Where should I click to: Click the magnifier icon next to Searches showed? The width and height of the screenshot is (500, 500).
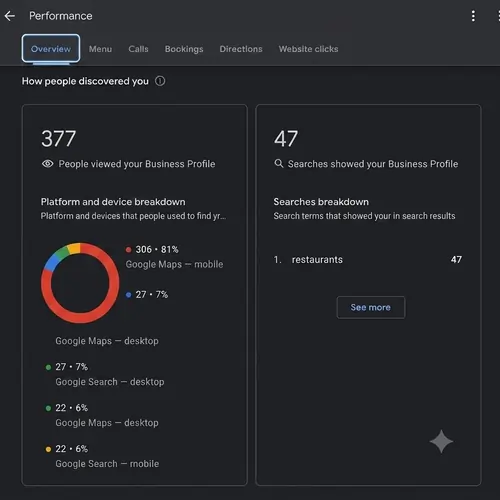click(x=279, y=163)
